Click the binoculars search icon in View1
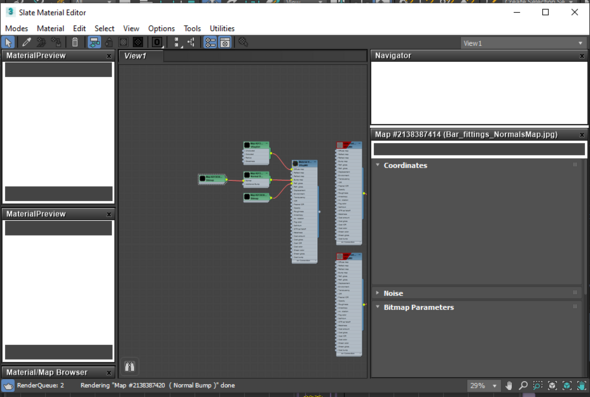This screenshot has width=590, height=397. click(x=129, y=366)
